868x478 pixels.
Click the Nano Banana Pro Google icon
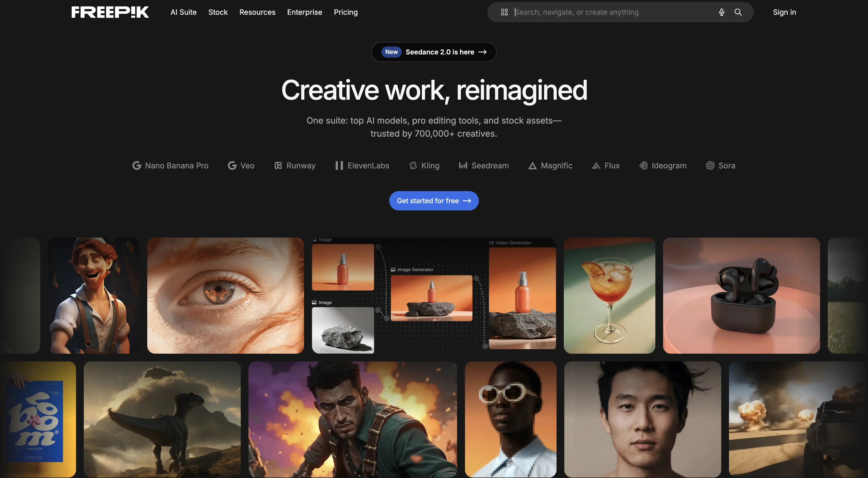pos(136,166)
